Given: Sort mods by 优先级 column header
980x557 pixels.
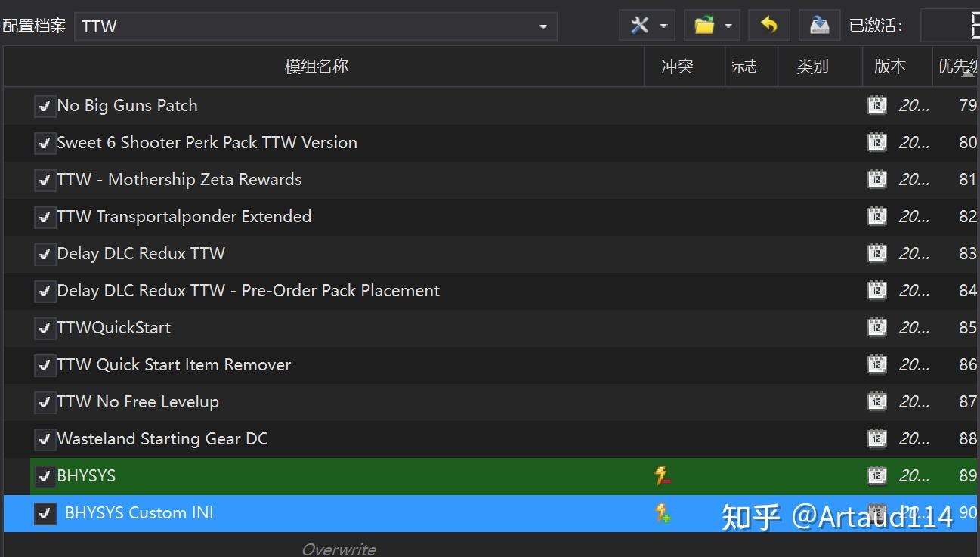Looking at the screenshot, I should coord(957,66).
